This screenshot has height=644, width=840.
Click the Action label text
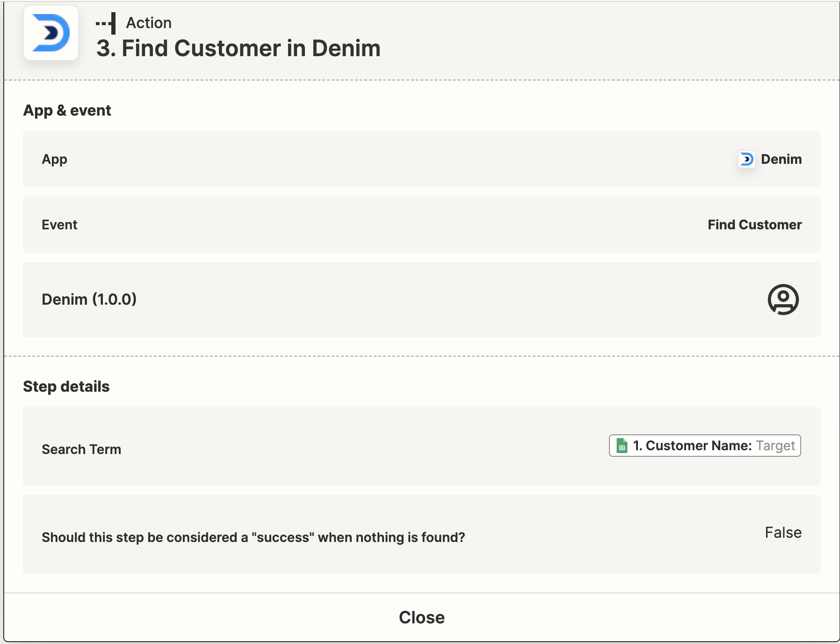149,22
